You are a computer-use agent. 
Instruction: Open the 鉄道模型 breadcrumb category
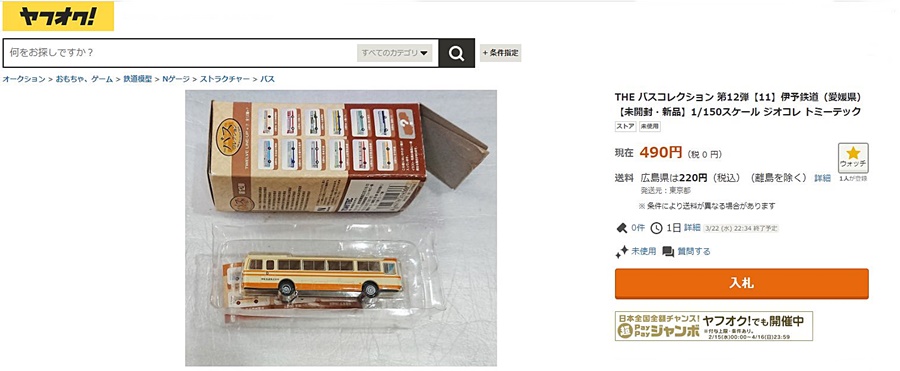[x=138, y=79]
